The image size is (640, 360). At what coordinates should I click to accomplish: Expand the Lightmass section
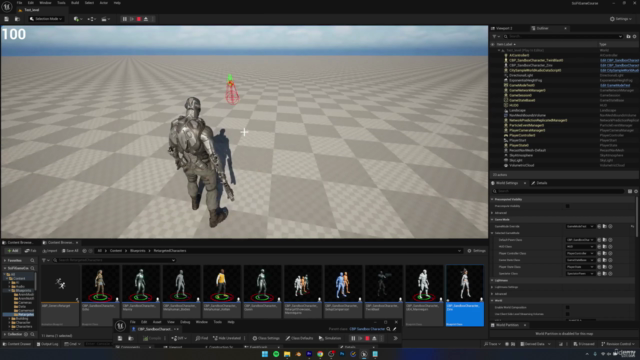(492, 280)
